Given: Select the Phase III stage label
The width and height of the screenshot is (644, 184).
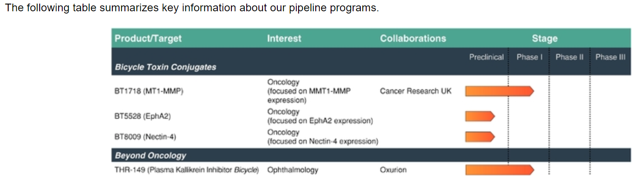Looking at the screenshot, I should click(x=610, y=57).
